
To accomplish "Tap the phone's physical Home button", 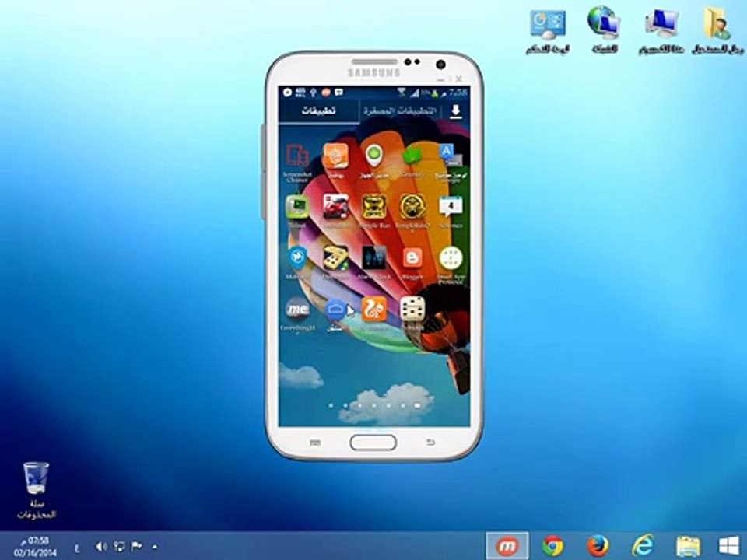I will click(x=373, y=443).
